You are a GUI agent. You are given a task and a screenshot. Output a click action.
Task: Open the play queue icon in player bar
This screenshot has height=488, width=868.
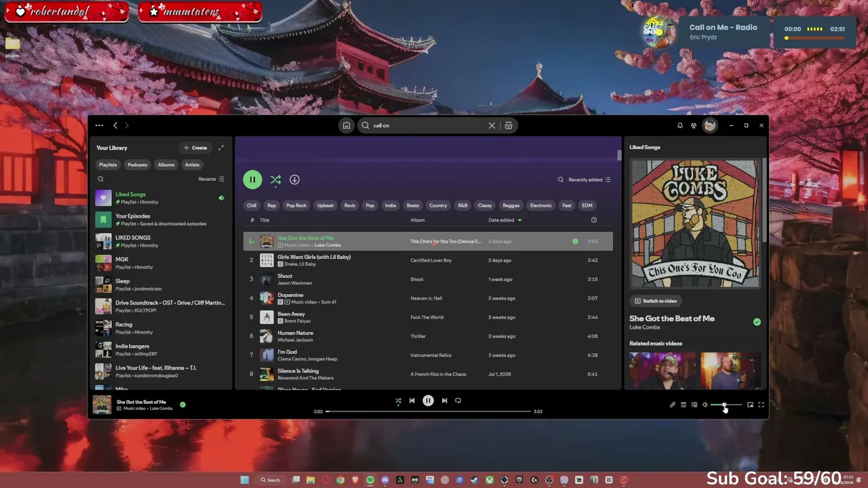click(684, 405)
